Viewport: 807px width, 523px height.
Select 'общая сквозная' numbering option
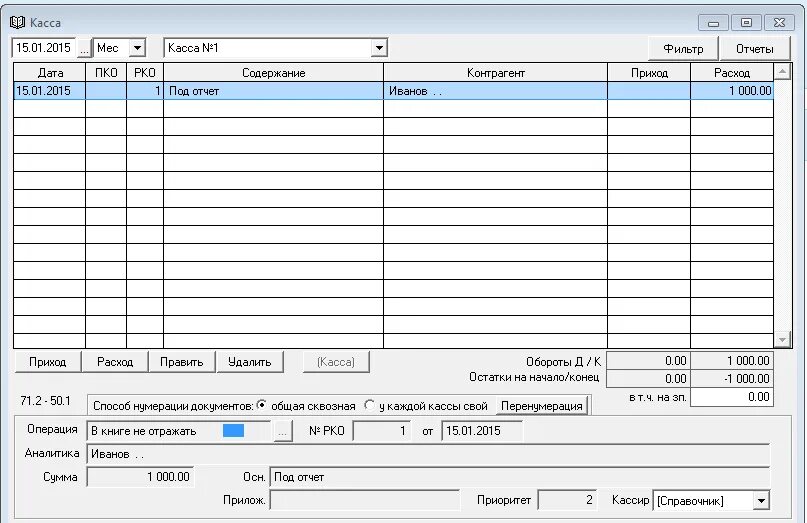pos(261,405)
